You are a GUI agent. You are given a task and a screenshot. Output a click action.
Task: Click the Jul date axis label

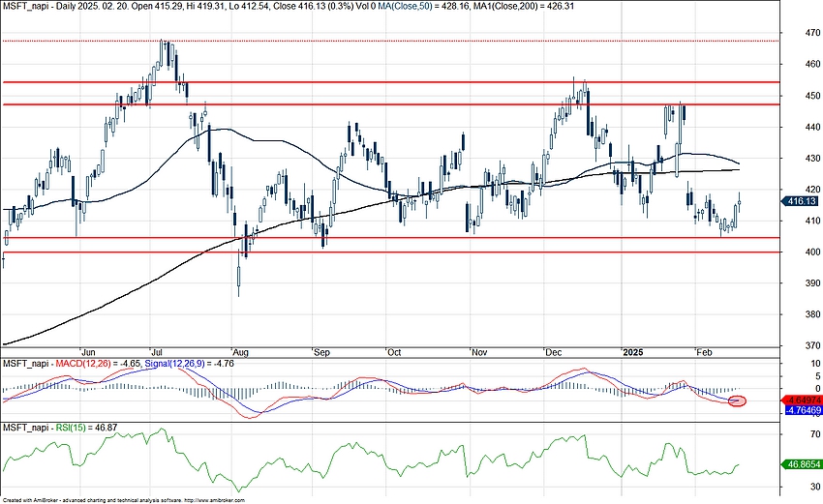pyautogui.click(x=157, y=352)
